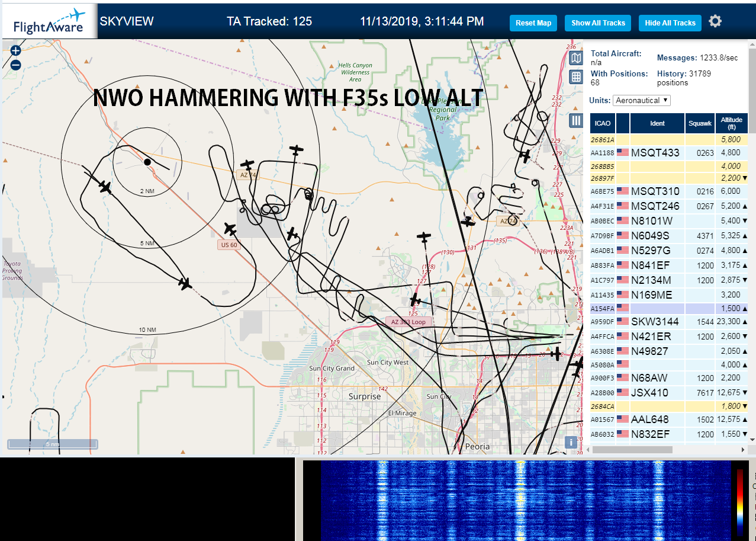The width and height of the screenshot is (756, 541).
Task: Click the US flag in the SKW3144 row
Action: click(622, 322)
